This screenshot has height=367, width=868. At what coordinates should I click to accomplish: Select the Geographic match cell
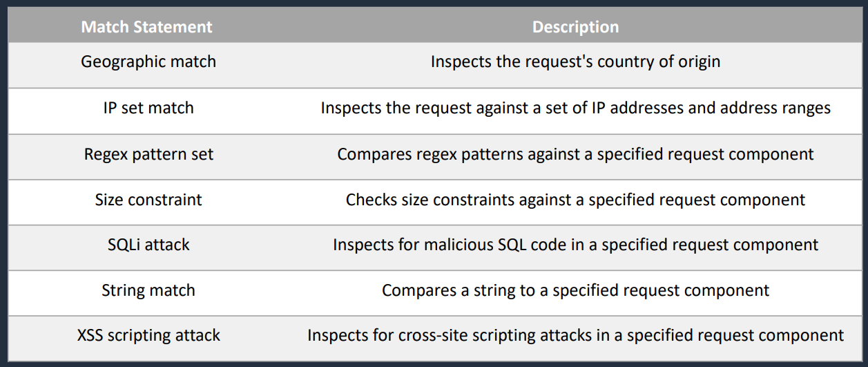coord(148,62)
